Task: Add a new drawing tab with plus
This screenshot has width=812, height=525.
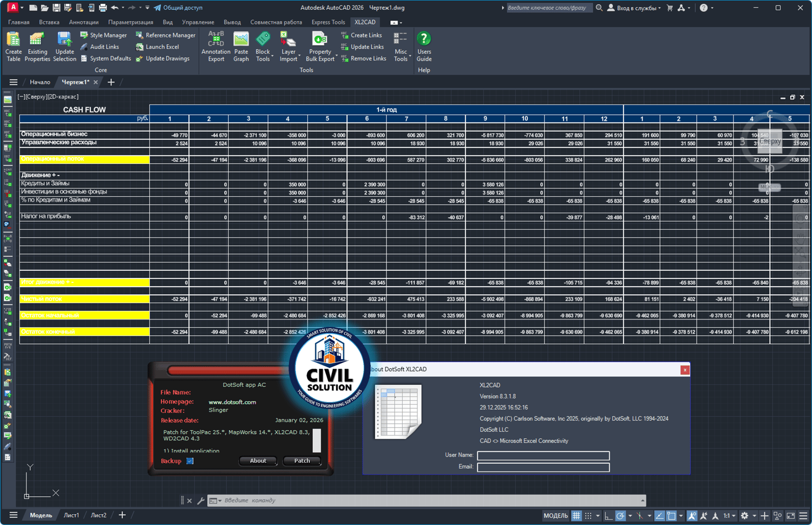Action: (x=111, y=82)
